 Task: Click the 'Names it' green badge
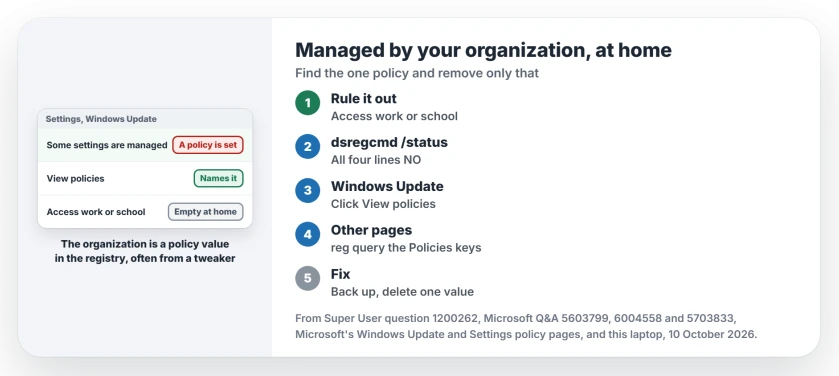pyautogui.click(x=218, y=179)
